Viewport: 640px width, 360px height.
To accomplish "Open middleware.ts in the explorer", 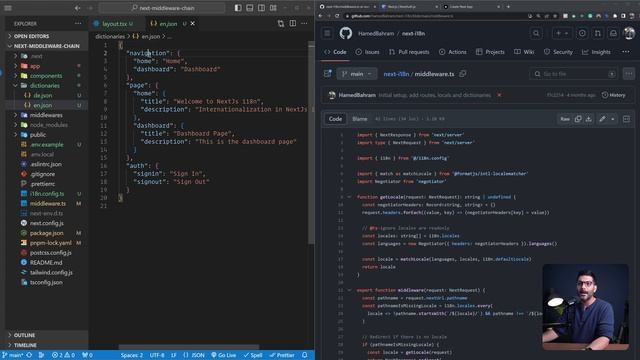I will coord(48,203).
